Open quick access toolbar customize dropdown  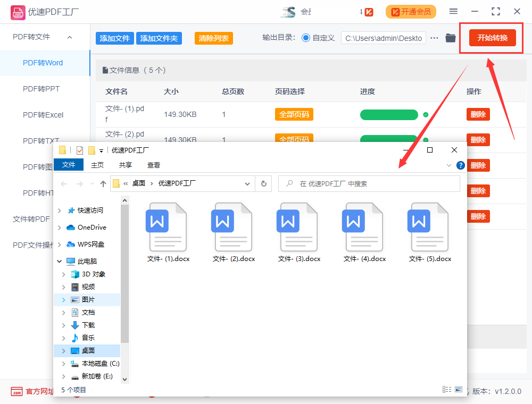(101, 150)
